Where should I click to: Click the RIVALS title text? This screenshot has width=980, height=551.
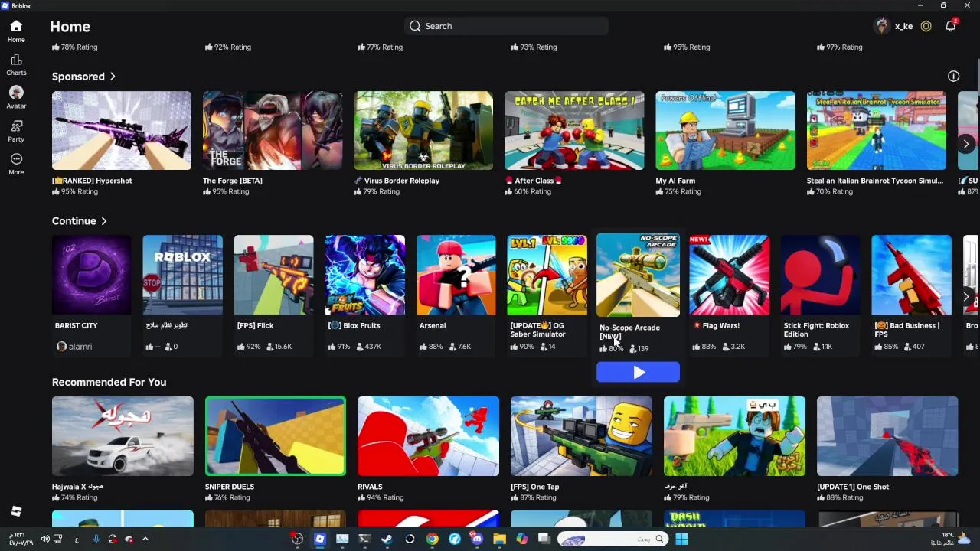tap(370, 487)
